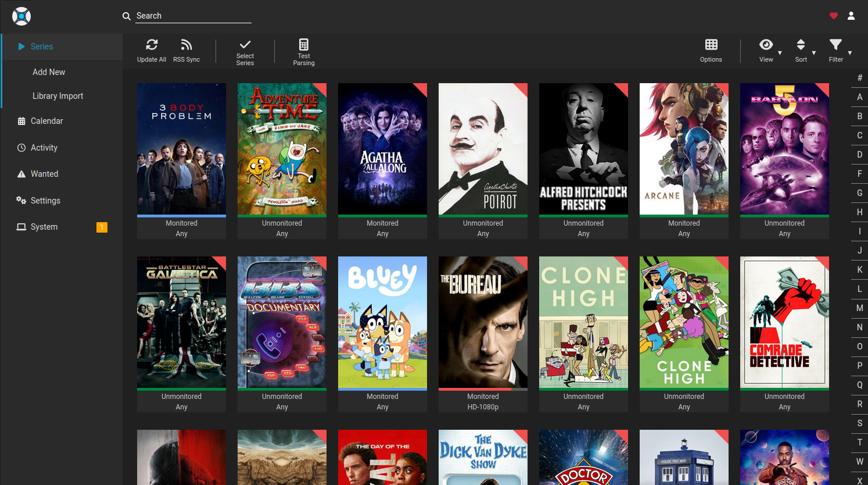Jump to letter # in index
868x485 pixels.
pyautogui.click(x=860, y=78)
